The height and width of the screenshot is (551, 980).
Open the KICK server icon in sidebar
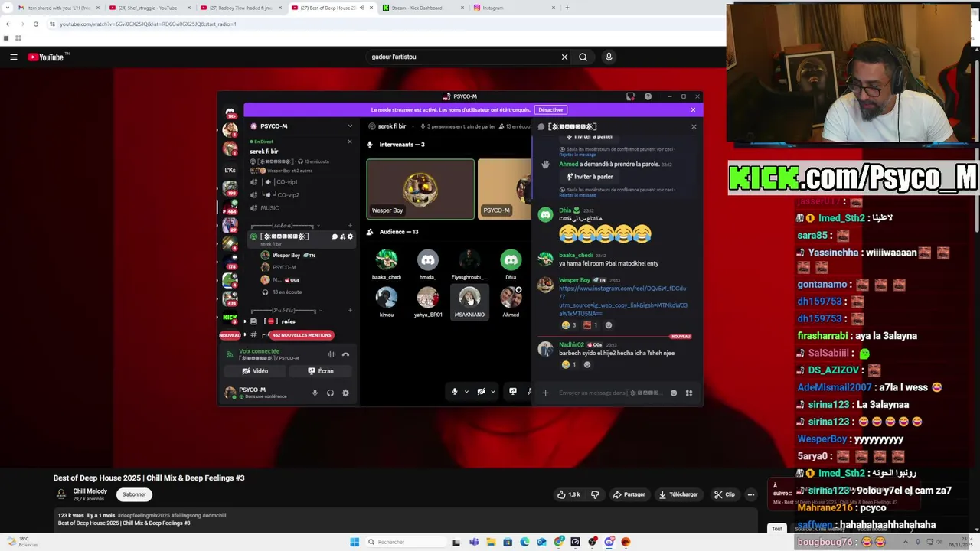click(x=230, y=317)
